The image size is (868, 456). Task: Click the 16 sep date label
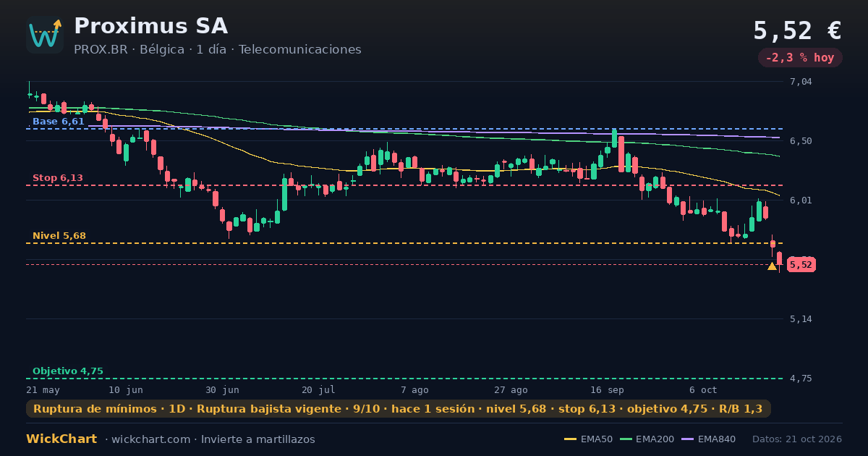click(x=607, y=389)
